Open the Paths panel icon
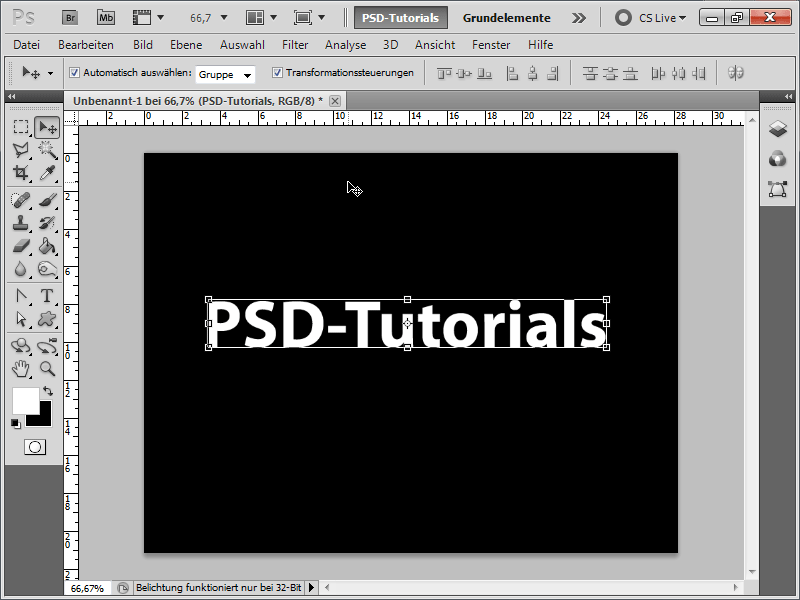The height and width of the screenshot is (600, 800). point(778,189)
